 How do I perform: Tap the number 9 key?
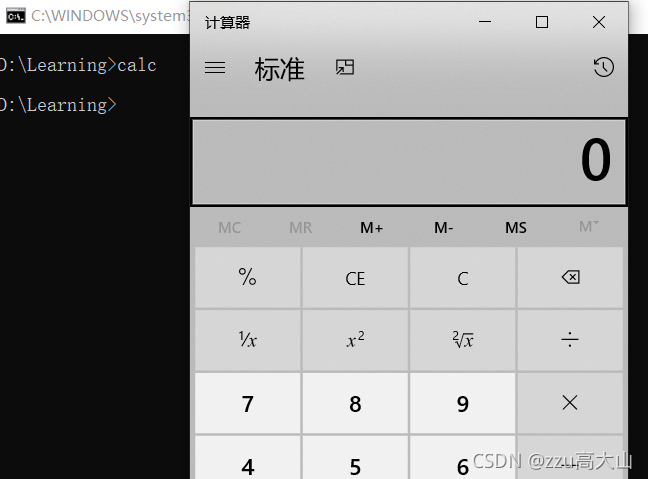point(462,403)
